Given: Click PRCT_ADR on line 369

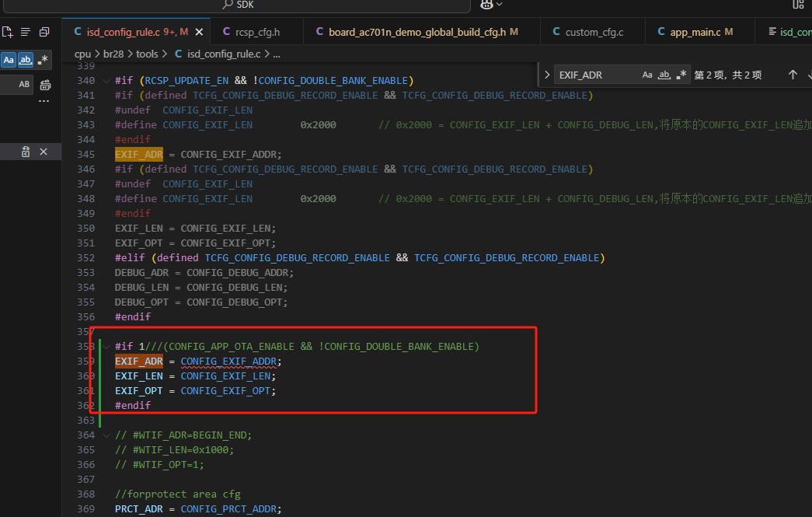Looking at the screenshot, I should (x=139, y=509).
